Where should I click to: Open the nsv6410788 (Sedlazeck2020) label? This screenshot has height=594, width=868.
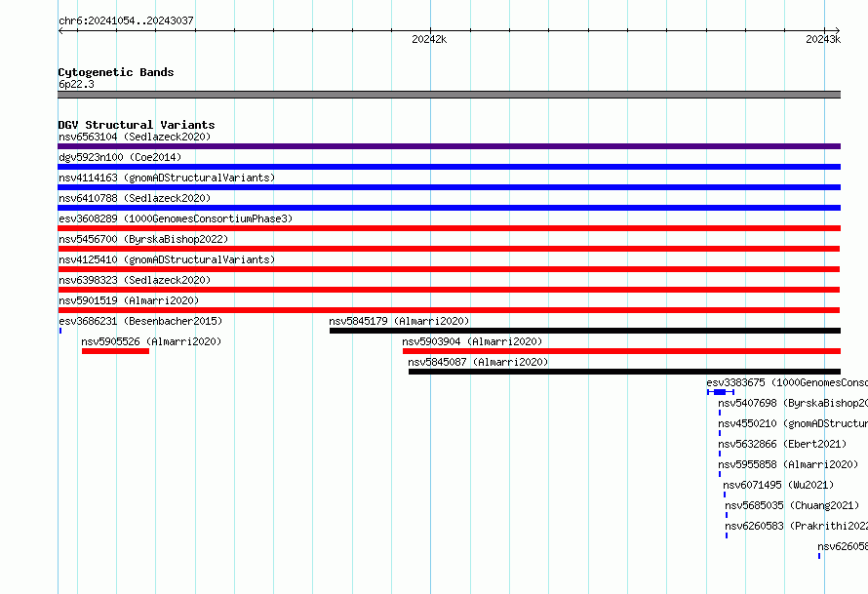pyautogui.click(x=135, y=198)
